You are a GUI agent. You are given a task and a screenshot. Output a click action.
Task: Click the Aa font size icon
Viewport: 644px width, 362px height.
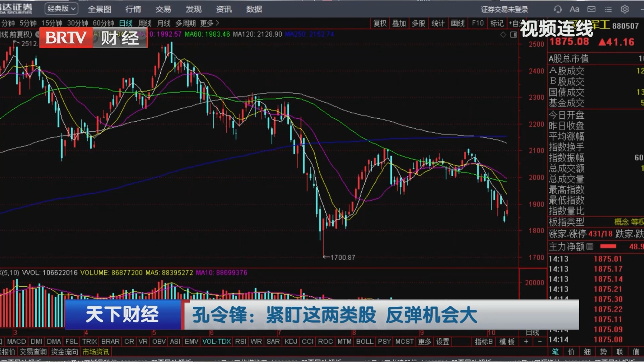(574, 9)
